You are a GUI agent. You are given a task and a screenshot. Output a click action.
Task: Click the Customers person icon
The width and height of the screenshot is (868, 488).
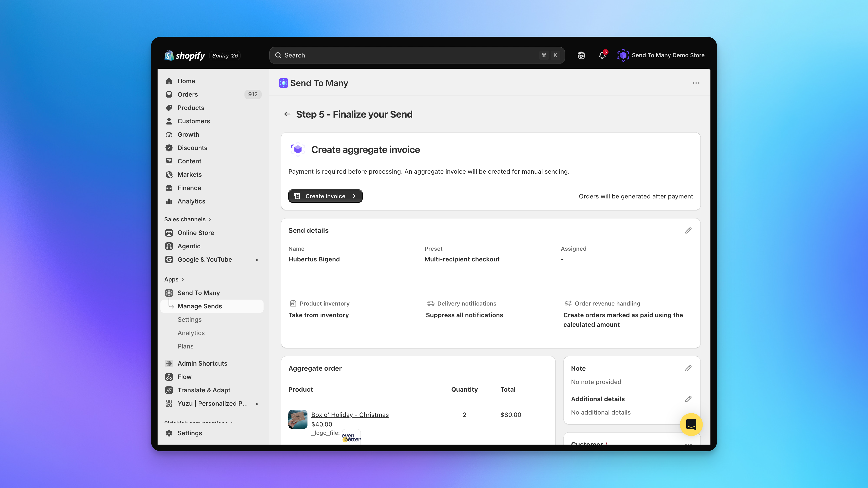(169, 121)
